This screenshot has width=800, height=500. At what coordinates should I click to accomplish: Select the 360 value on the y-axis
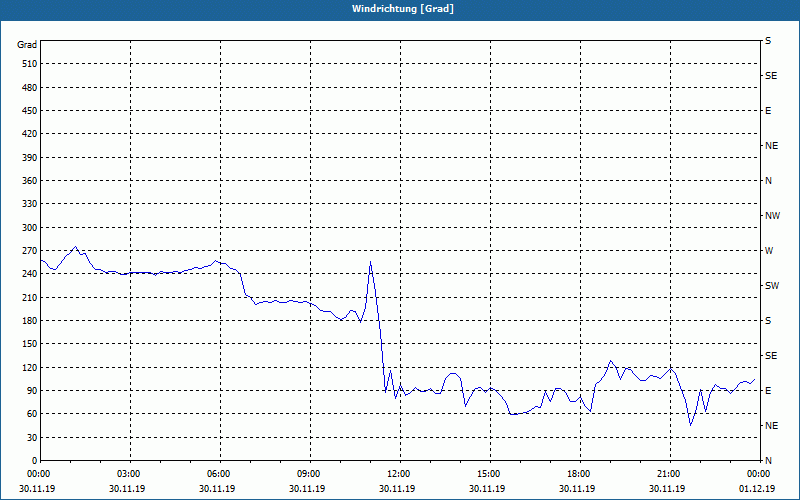[x=30, y=181]
